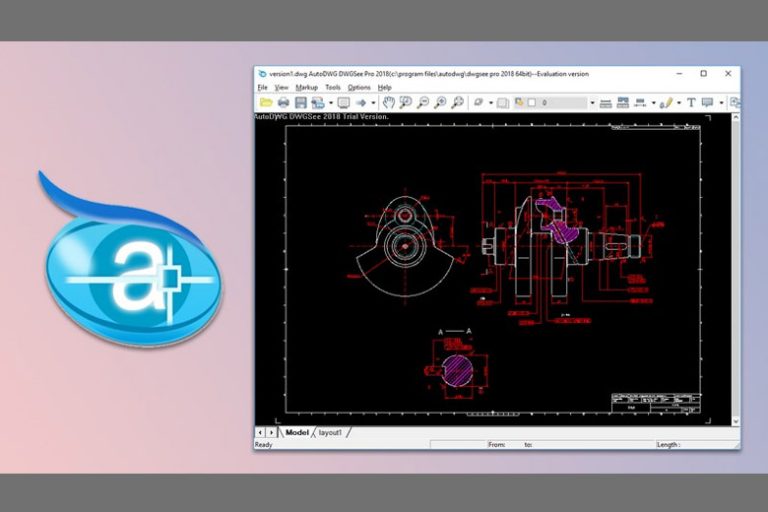Click the Print icon
768x512 pixels.
click(x=283, y=102)
